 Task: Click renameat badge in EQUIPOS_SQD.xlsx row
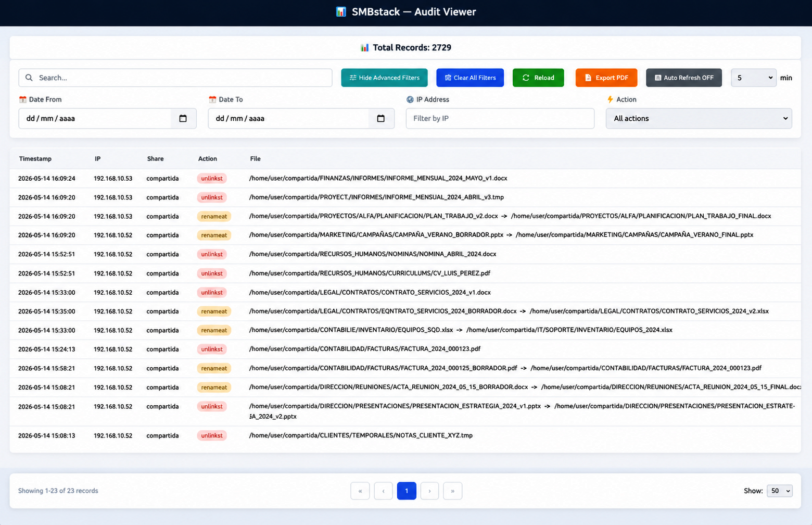click(214, 330)
